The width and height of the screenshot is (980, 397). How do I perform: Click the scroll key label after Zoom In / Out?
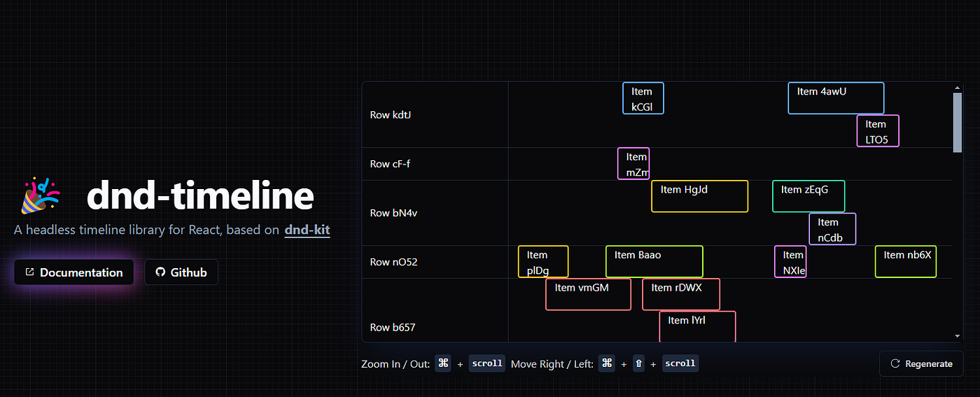[x=487, y=363]
